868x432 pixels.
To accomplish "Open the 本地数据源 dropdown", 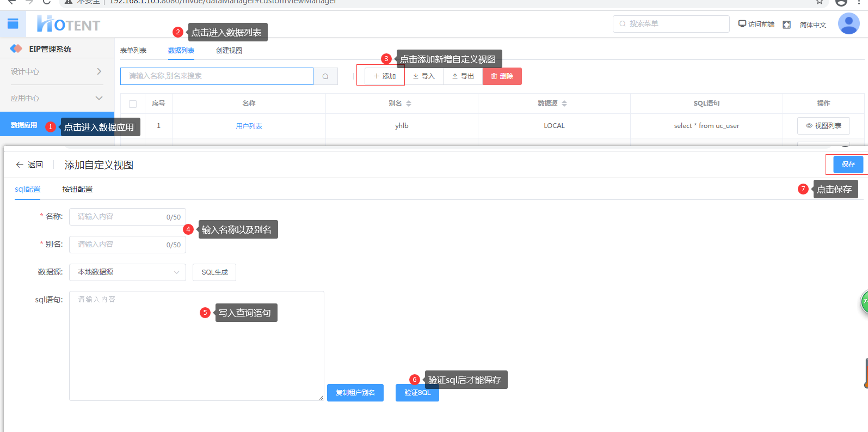I will click(x=127, y=272).
